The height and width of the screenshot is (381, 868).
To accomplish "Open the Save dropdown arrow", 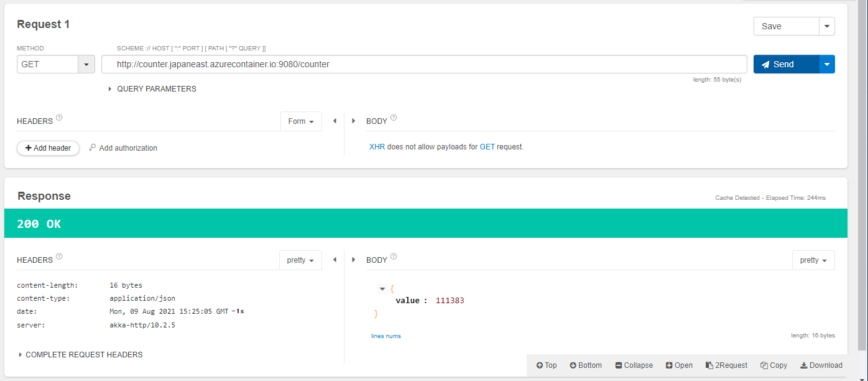I will 827,26.
